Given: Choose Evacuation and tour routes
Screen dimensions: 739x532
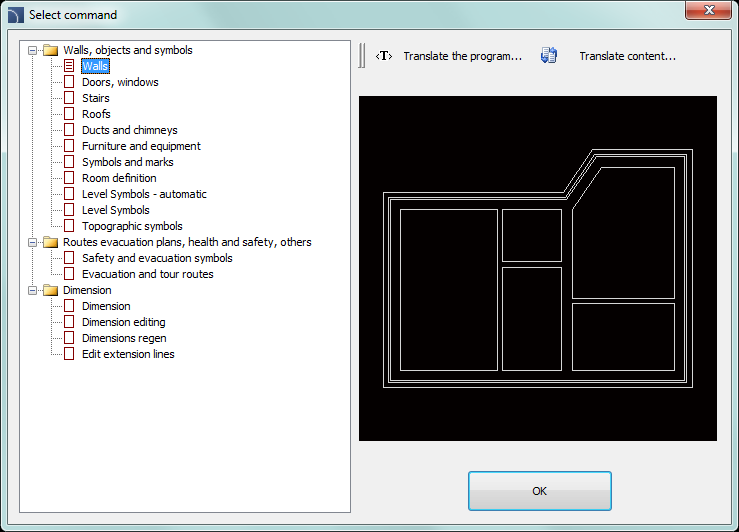Looking at the screenshot, I should point(148,274).
